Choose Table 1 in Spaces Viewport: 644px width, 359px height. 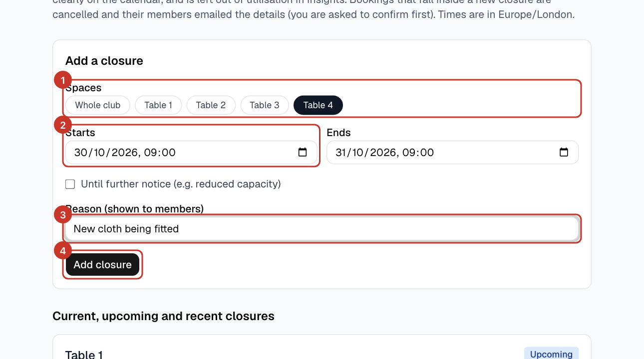click(158, 105)
